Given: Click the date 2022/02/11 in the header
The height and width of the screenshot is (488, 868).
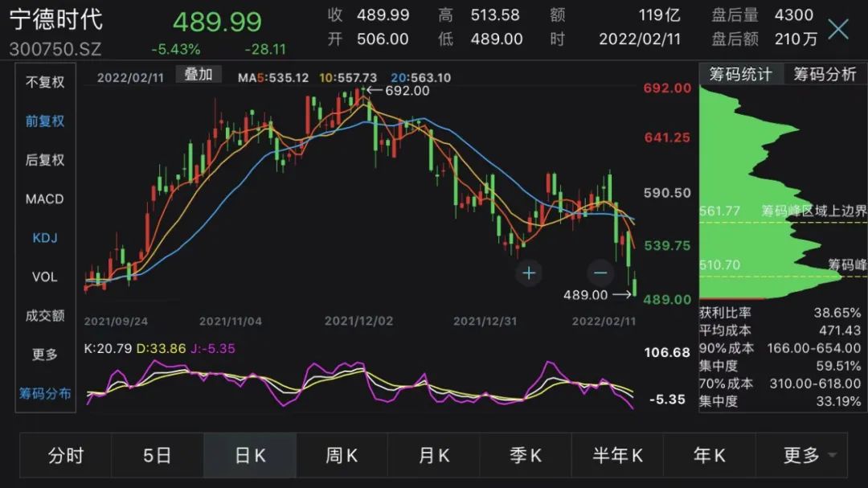Looking at the screenshot, I should pyautogui.click(x=640, y=39).
